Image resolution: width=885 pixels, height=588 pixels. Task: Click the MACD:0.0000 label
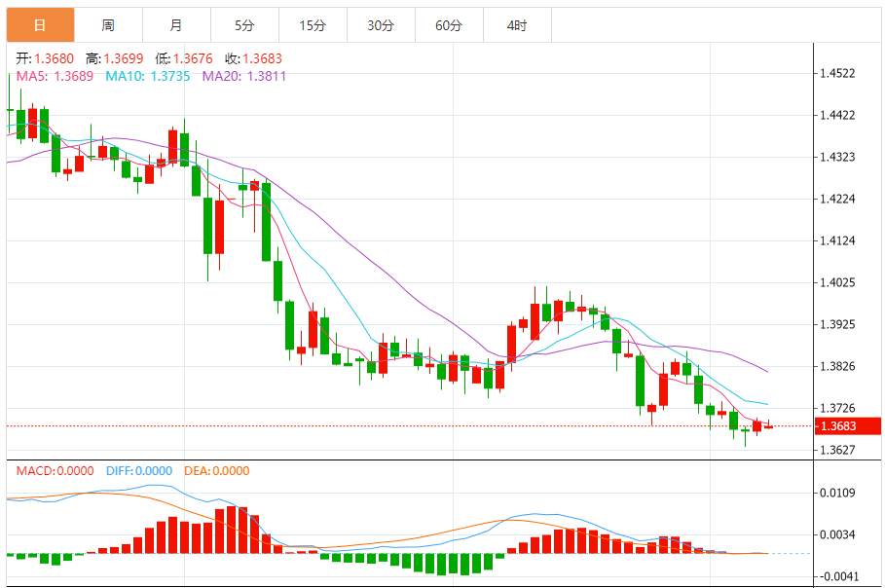[x=55, y=470]
